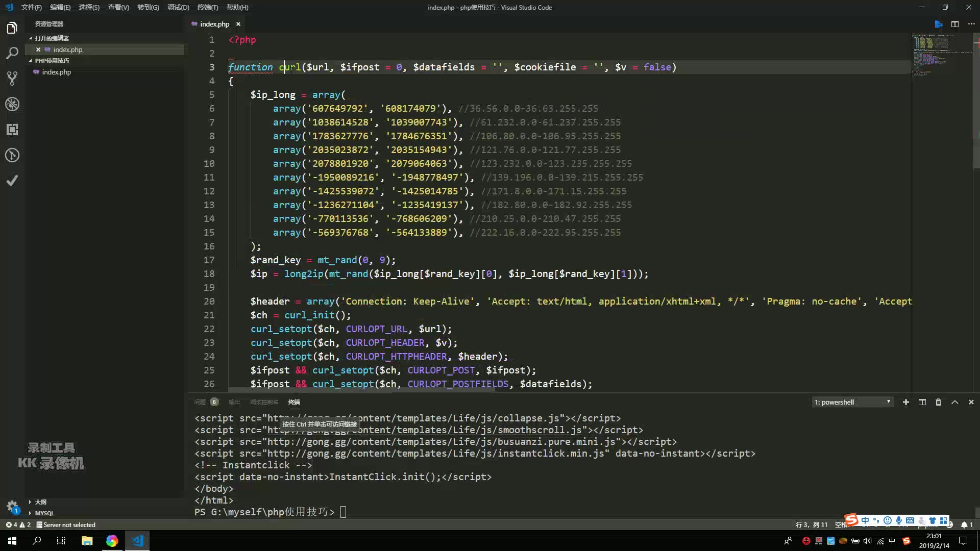Open the View (查看) menu
Image resolution: width=980 pixels, height=551 pixels.
(118, 7)
